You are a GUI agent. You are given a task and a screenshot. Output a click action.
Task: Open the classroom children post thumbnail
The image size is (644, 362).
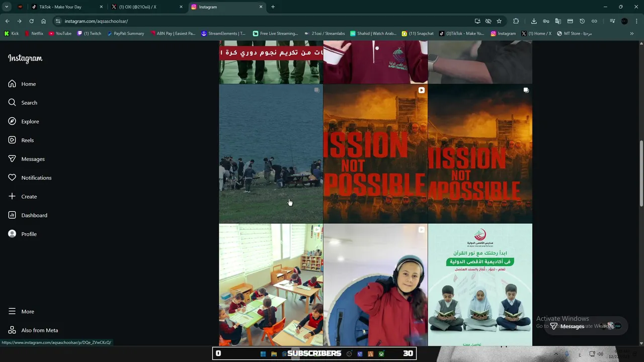click(271, 285)
